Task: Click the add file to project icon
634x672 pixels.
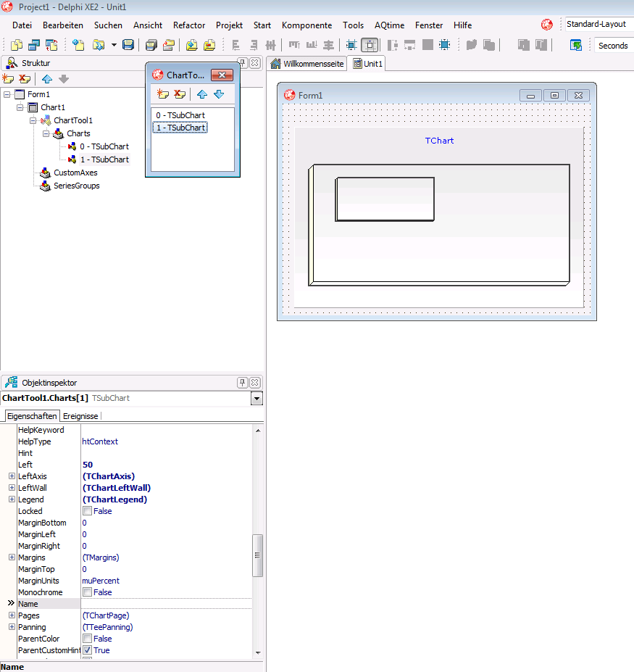Action: coord(191,45)
